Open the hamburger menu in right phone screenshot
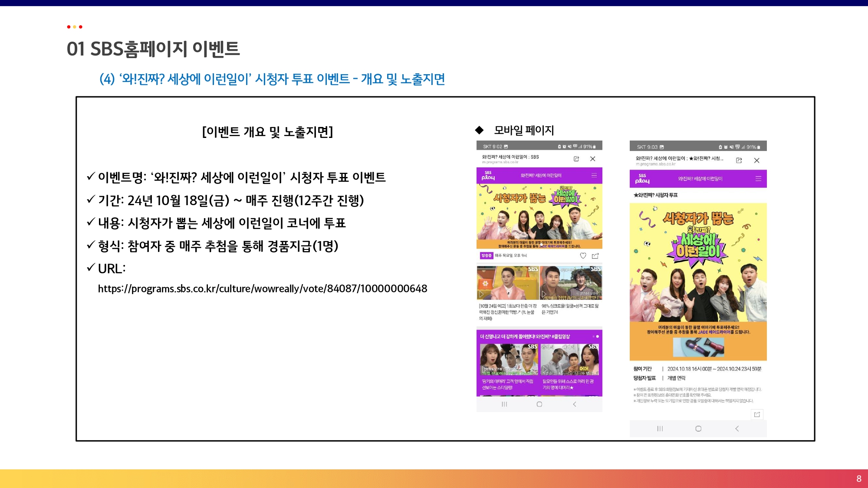Viewport: 868px width, 488px height. 758,179
